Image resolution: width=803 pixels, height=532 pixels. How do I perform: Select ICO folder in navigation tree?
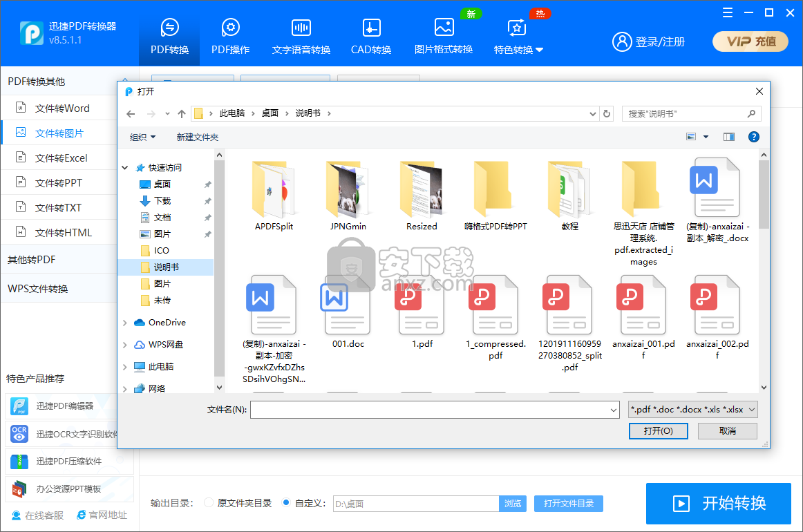161,250
